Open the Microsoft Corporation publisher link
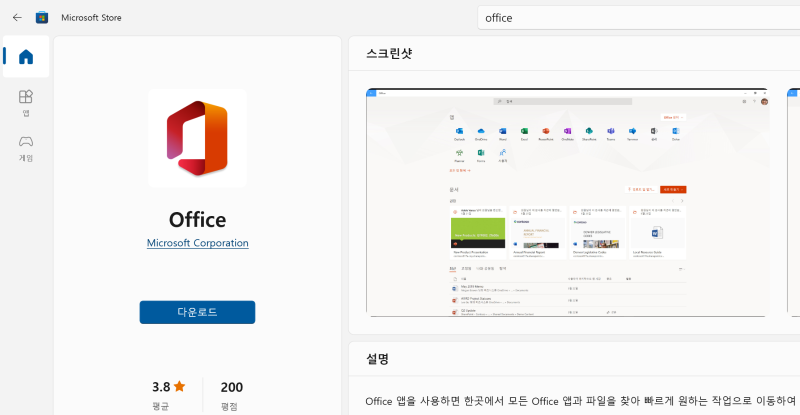 197,243
